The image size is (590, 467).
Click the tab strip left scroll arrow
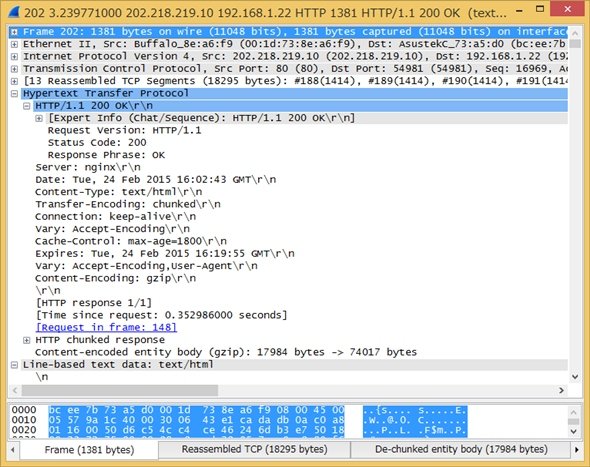[x=13, y=450]
